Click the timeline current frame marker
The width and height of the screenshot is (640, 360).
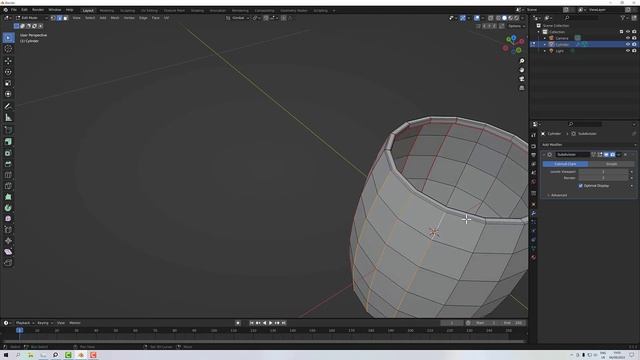(x=19, y=330)
